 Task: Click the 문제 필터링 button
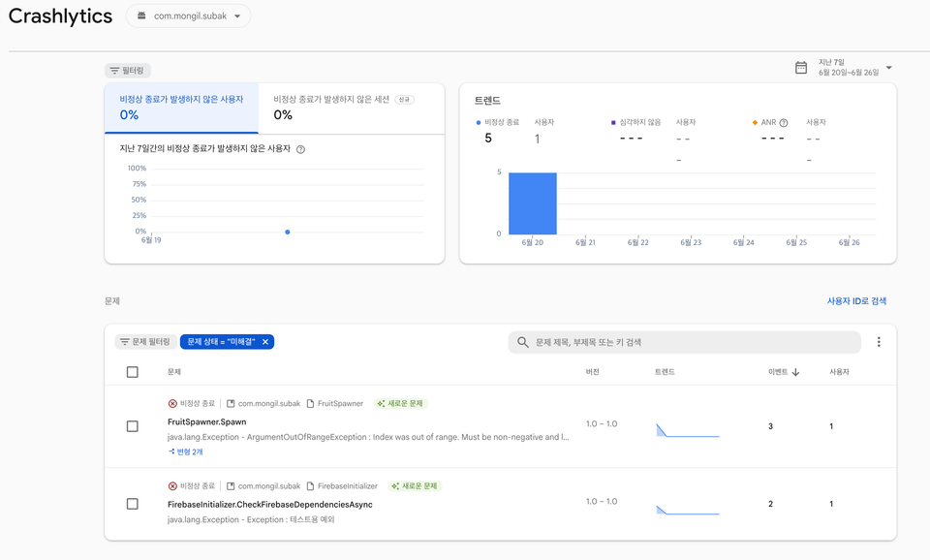click(145, 342)
